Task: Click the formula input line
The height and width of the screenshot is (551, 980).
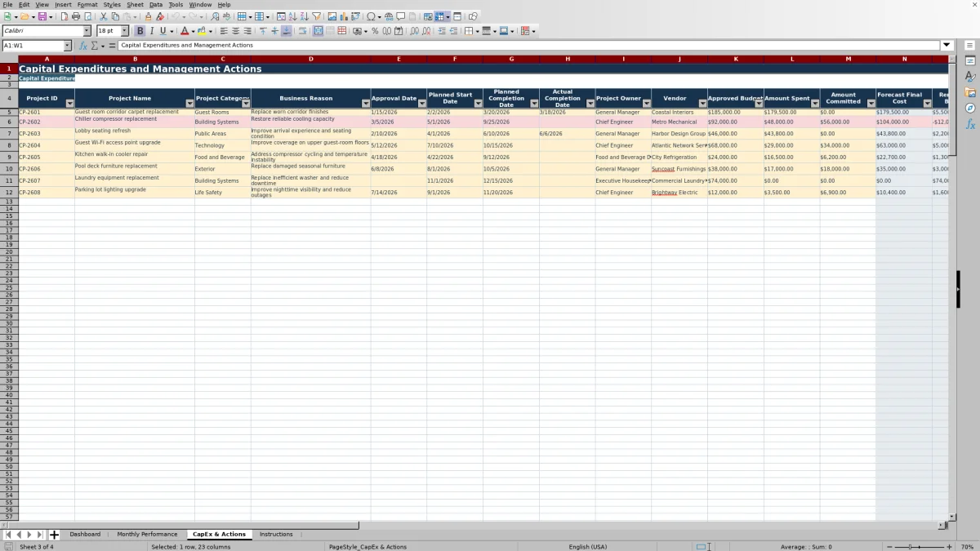Action: click(x=529, y=46)
